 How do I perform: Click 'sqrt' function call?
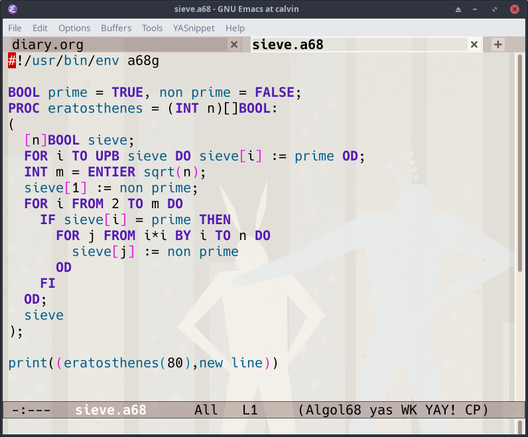coord(159,172)
